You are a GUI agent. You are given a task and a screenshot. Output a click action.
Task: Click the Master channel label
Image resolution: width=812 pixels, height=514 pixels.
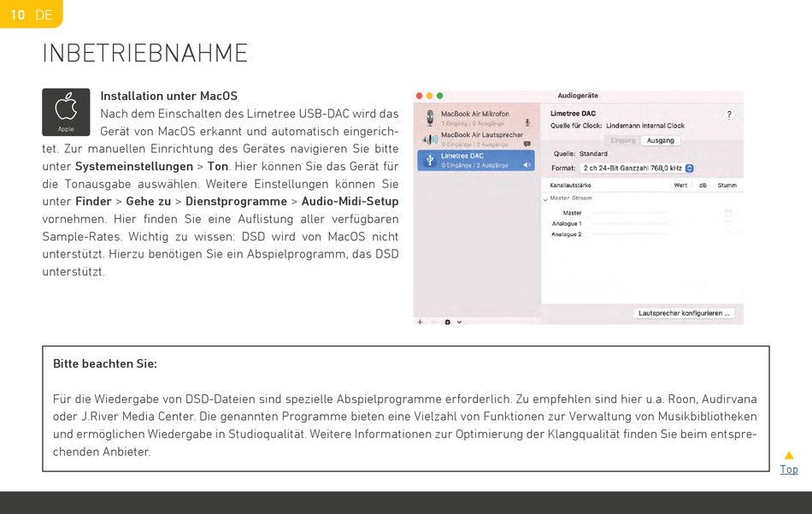click(572, 213)
